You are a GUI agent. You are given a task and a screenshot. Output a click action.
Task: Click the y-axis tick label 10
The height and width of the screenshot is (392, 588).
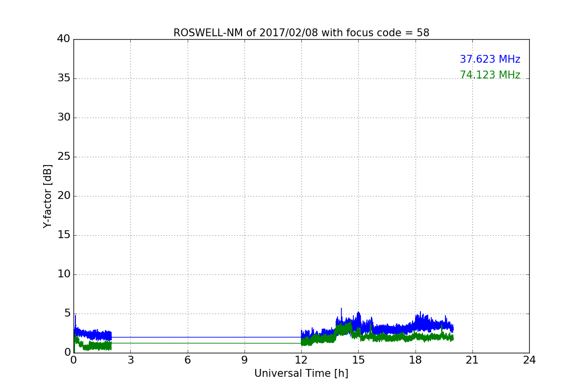coord(64,274)
